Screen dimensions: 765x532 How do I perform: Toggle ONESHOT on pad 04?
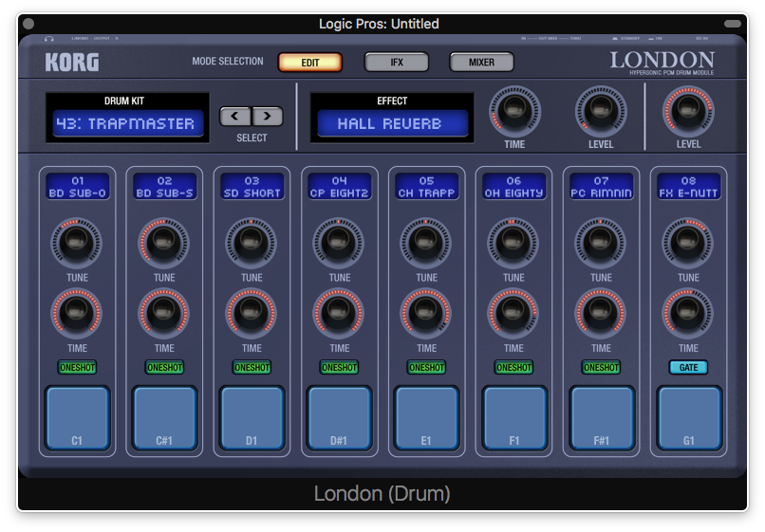(x=339, y=367)
